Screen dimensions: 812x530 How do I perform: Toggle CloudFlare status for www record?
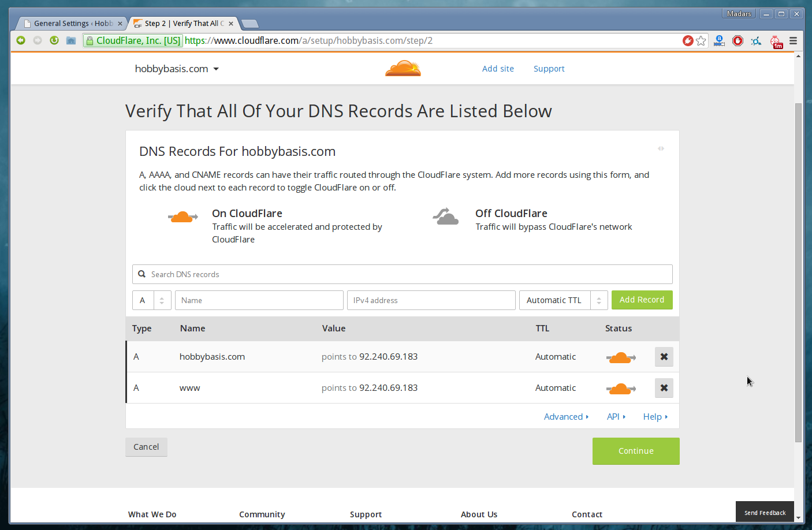621,389
